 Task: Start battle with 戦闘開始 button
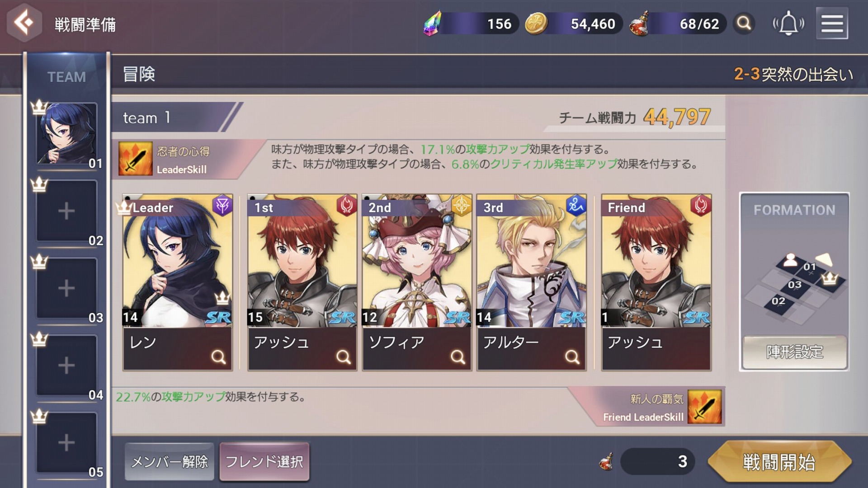click(x=779, y=462)
